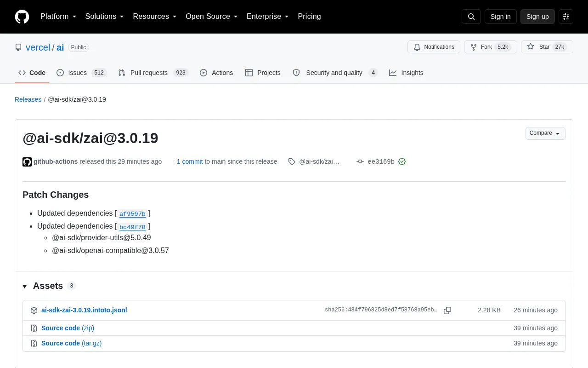Image resolution: width=588 pixels, height=368 pixels.
Task: Switch to the Code tab
Action: pos(32,73)
